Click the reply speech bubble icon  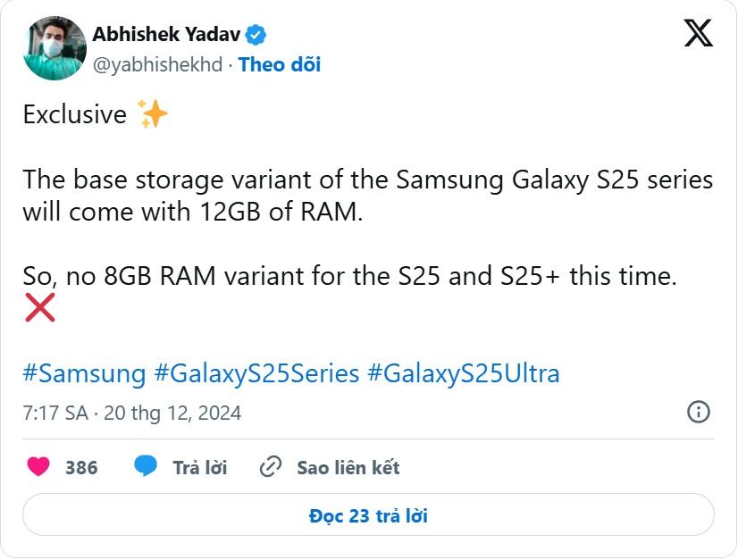point(146,467)
